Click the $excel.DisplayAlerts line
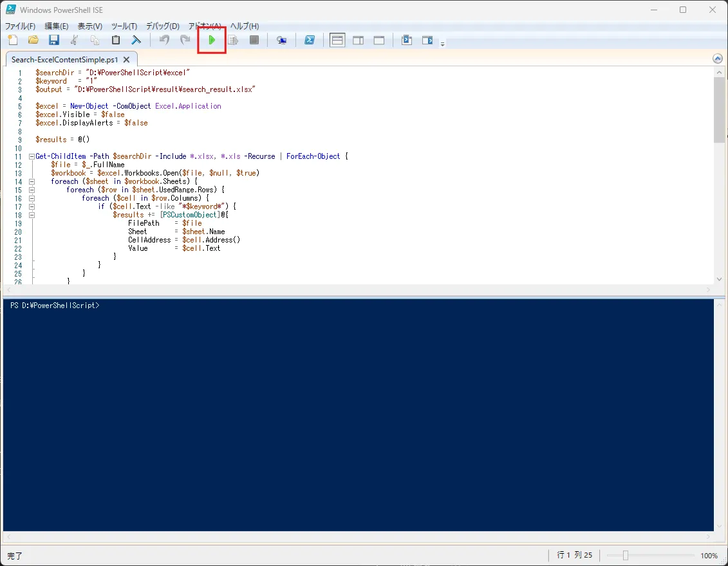 (91, 122)
